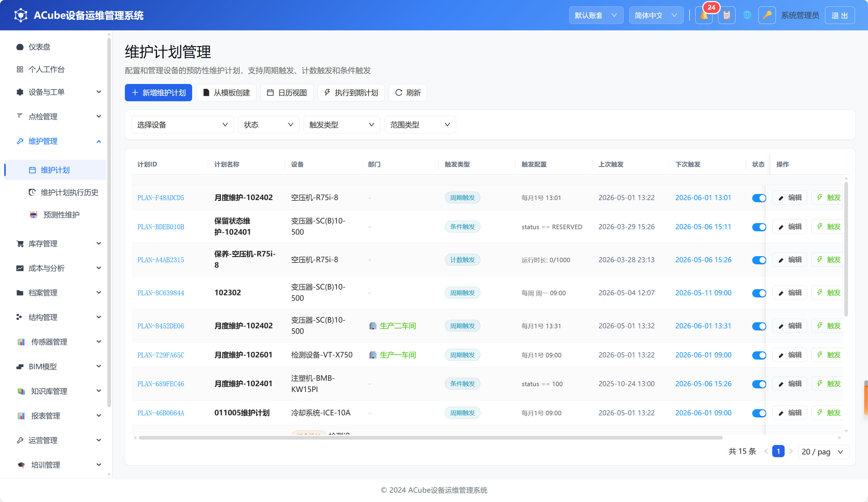Select 预测性维护 submenu item

pos(55,215)
